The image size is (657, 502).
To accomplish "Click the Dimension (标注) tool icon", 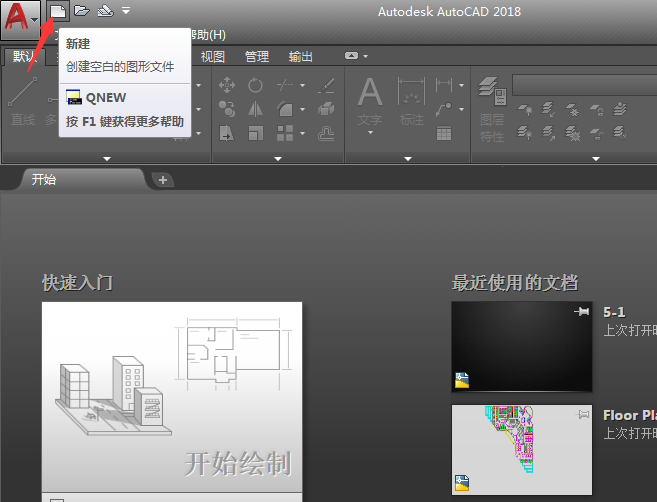I will (x=411, y=92).
